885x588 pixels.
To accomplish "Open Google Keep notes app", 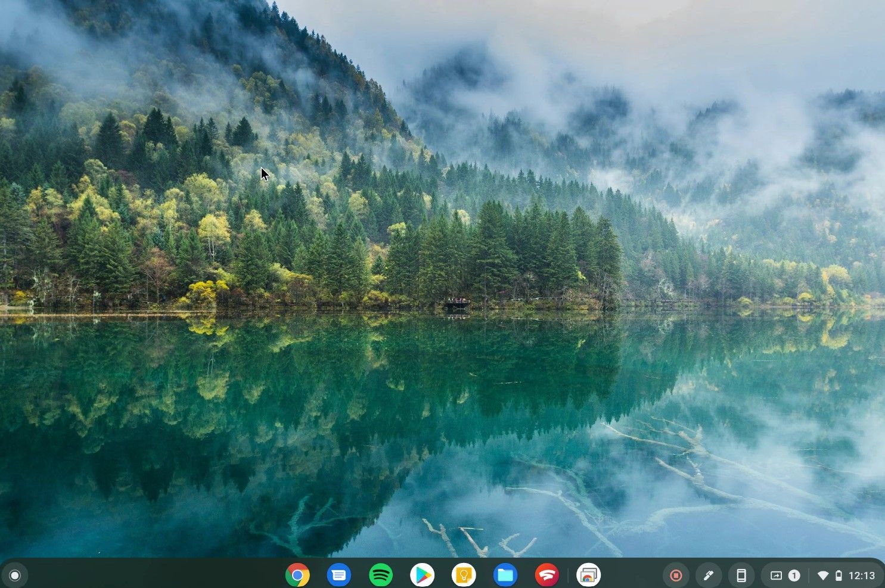I will point(464,575).
